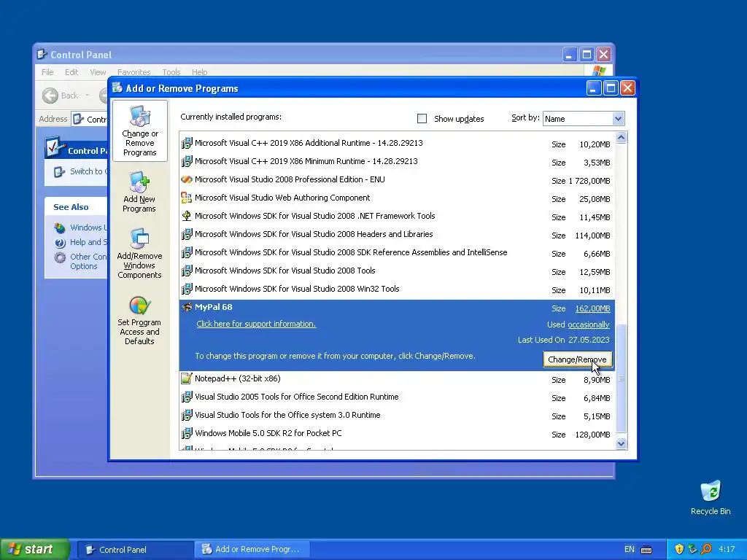Click here for support information link

point(256,324)
